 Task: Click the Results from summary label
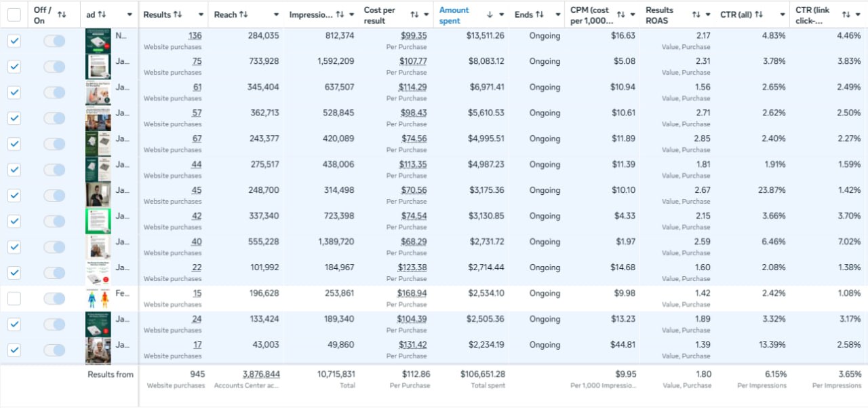tap(111, 374)
